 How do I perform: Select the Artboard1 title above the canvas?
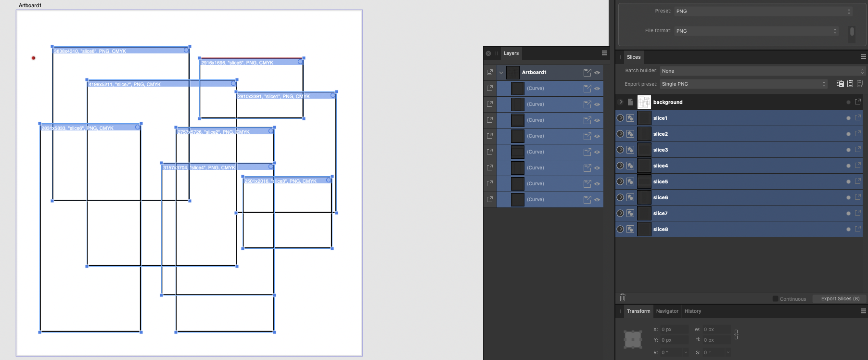tap(30, 5)
